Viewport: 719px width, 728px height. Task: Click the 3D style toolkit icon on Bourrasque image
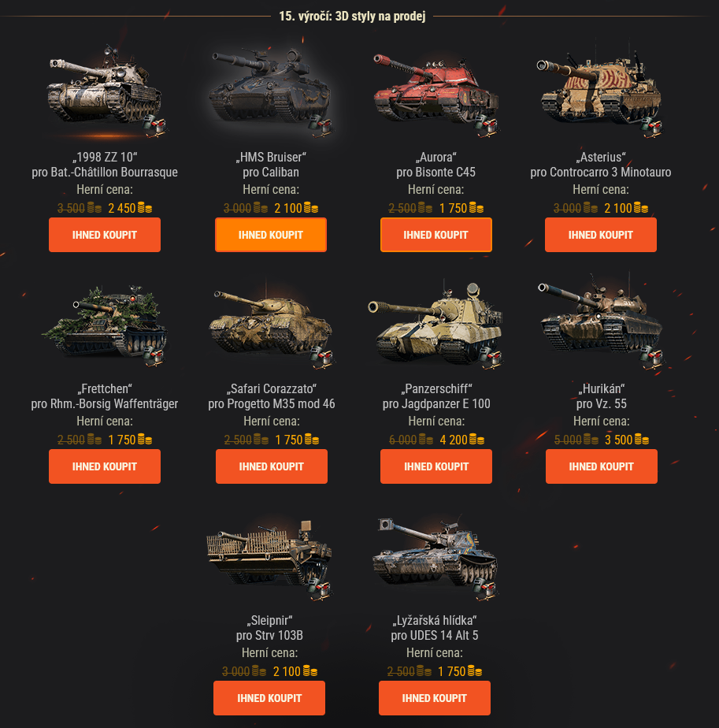pos(155,126)
